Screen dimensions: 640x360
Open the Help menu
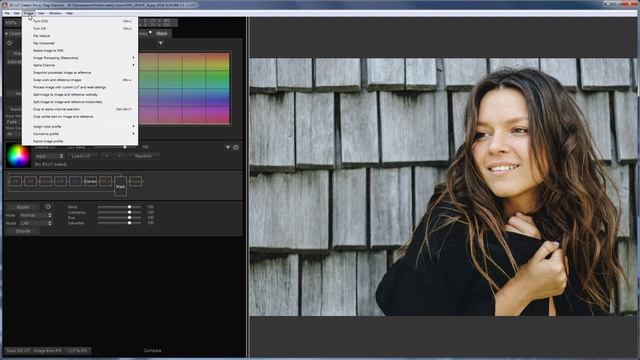click(x=69, y=13)
